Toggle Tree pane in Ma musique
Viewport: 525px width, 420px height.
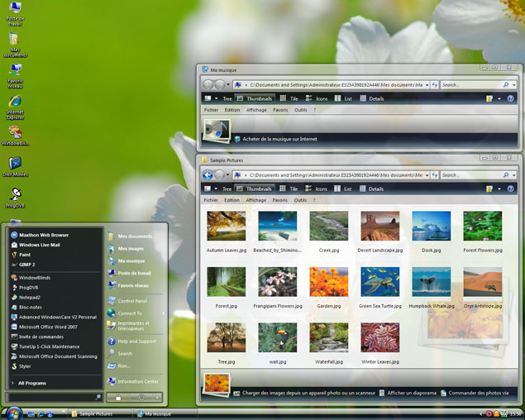(x=227, y=98)
